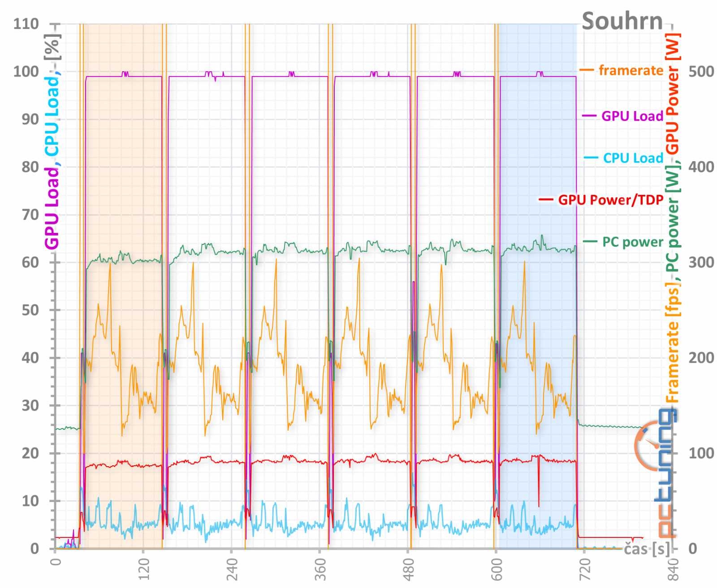This screenshot has height=588, width=717.
Task: Click the '90' left axis value
Action: click(30, 119)
